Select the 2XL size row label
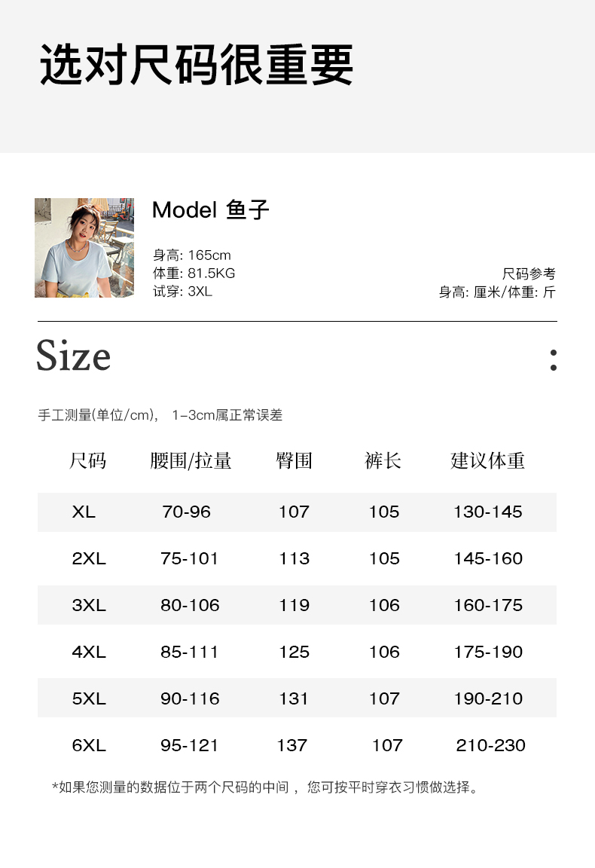 coord(89,559)
